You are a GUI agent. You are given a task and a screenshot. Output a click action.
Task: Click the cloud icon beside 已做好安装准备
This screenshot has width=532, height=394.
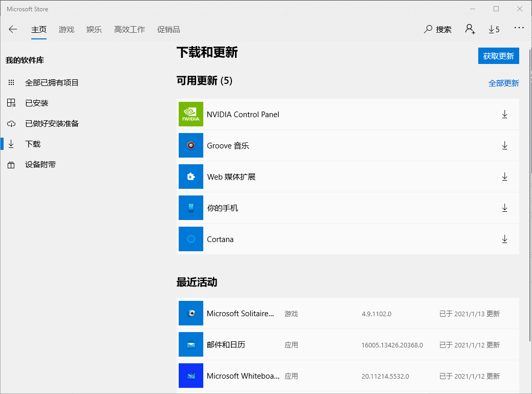[x=11, y=124]
